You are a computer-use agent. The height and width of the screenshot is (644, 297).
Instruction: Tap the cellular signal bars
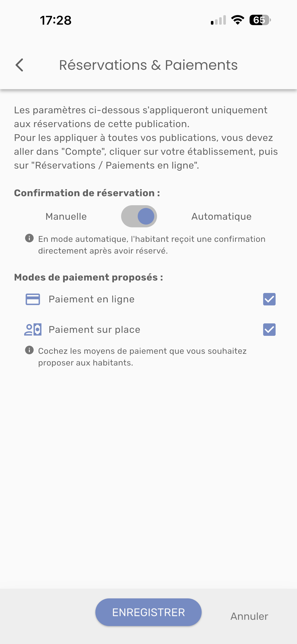pos(218,20)
